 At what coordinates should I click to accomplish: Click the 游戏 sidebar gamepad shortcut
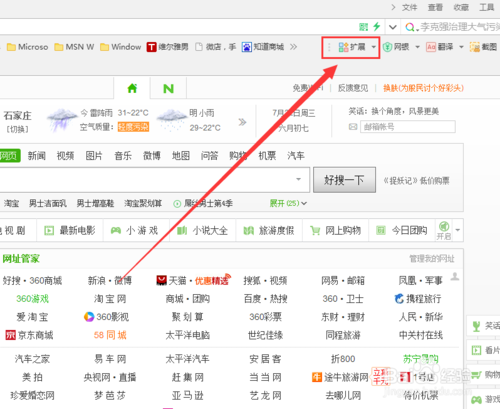pyautogui.click(x=485, y=399)
